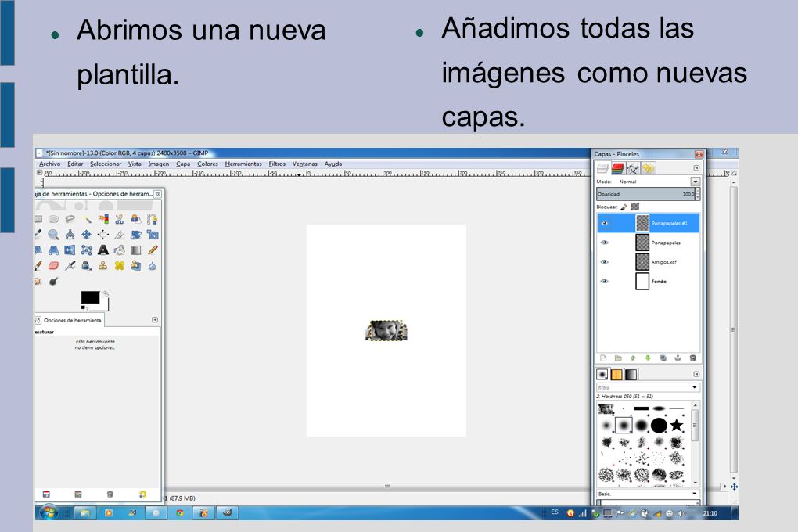Select the Foreground Select tool
Viewport: 798px width, 532px height.
coord(136,219)
